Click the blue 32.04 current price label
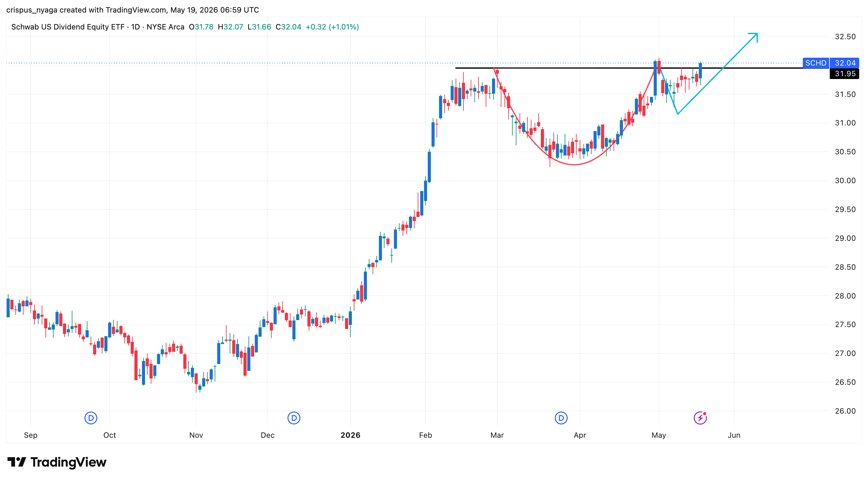This screenshot has width=868, height=481. coord(845,63)
